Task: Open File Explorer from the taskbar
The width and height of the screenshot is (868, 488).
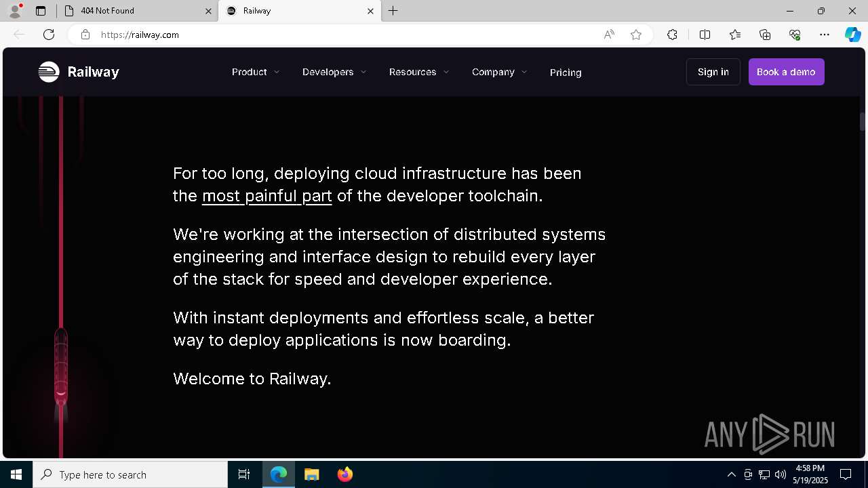Action: pyautogui.click(x=312, y=474)
